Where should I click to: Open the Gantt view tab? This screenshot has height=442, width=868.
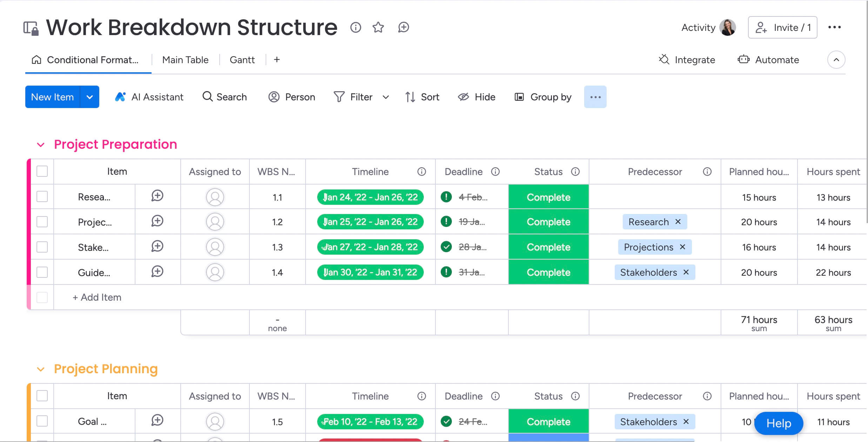pyautogui.click(x=242, y=60)
